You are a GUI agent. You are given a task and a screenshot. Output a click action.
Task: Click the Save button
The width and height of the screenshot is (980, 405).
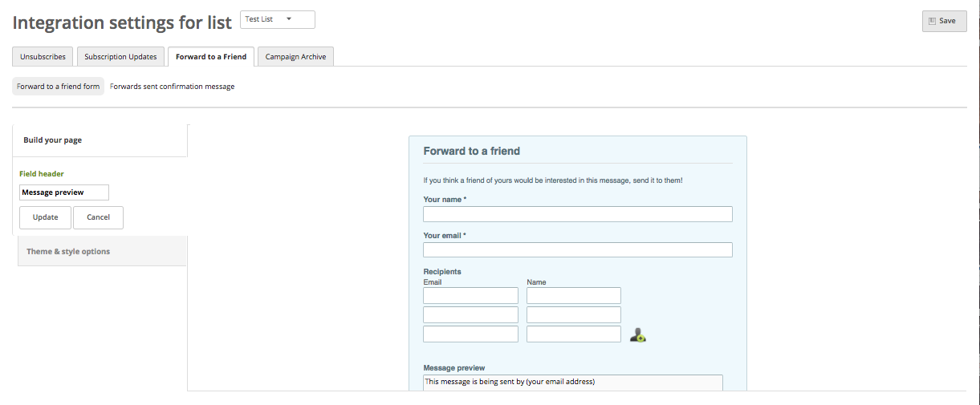coord(944,21)
